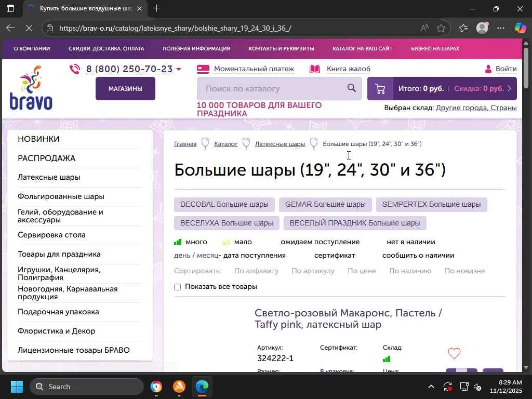Click Microsoft Edge taskbar icon

[202, 386]
